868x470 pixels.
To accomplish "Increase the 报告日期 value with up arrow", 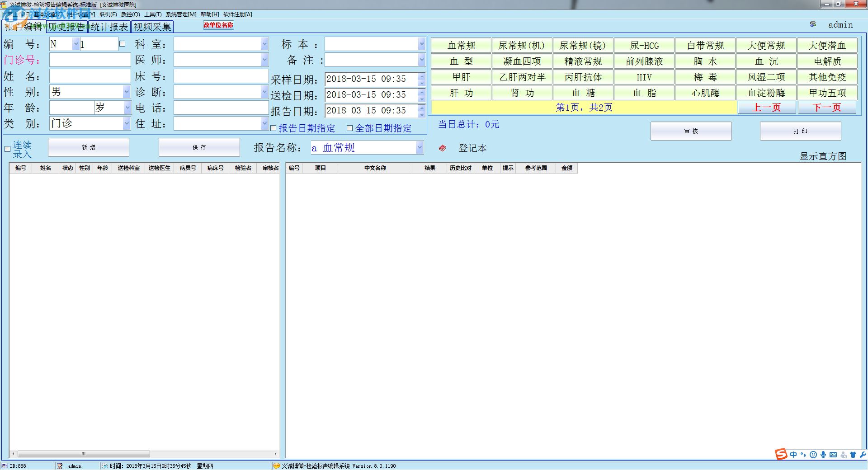I will click(x=421, y=108).
